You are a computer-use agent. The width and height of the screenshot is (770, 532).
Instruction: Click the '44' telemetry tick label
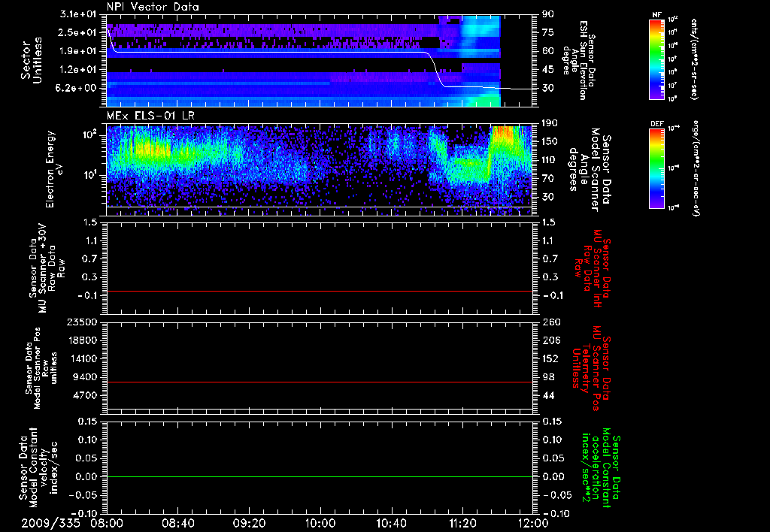(x=548, y=395)
